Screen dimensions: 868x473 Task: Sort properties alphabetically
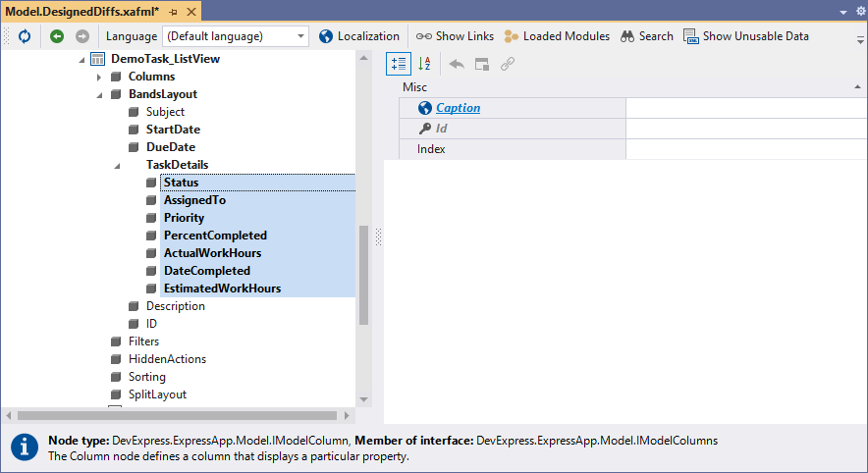[x=424, y=64]
